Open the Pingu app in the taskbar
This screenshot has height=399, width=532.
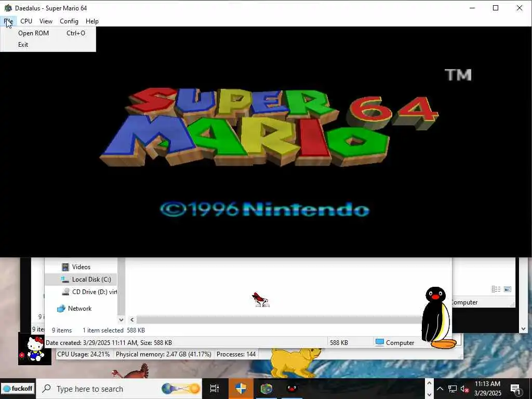291,389
